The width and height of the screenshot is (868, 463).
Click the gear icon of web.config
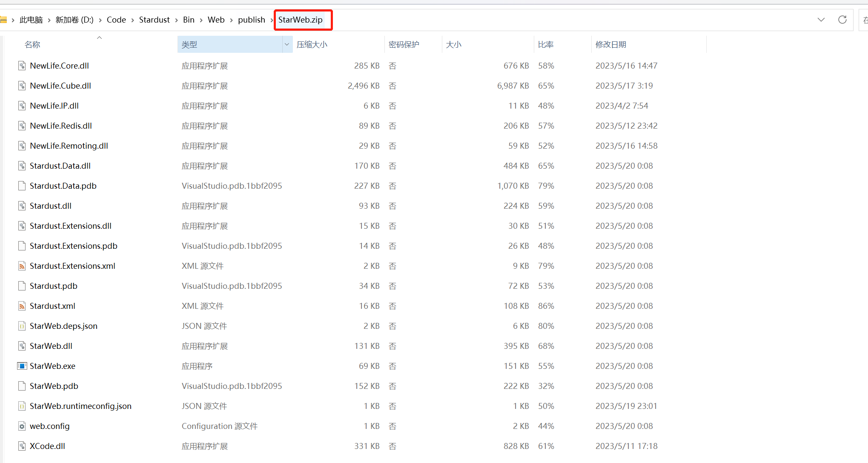point(22,426)
